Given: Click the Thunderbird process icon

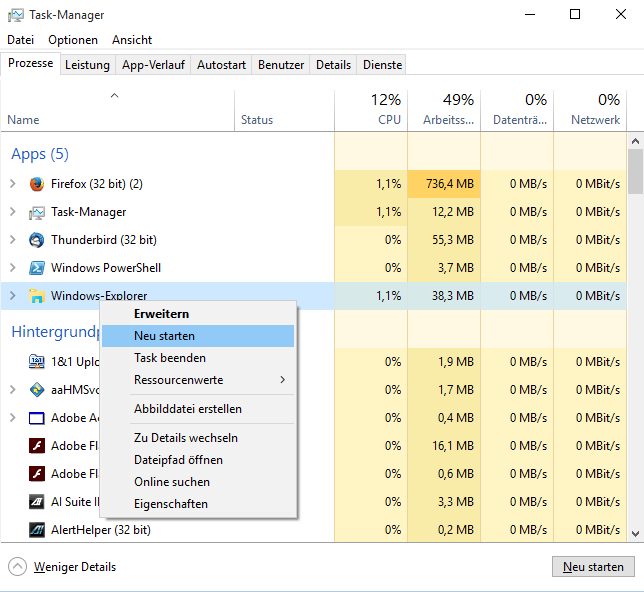Looking at the screenshot, I should pos(37,240).
